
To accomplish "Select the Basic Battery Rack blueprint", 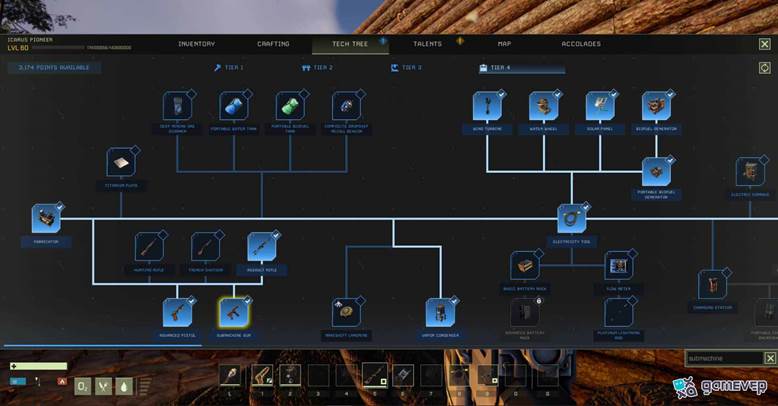I will (525, 266).
